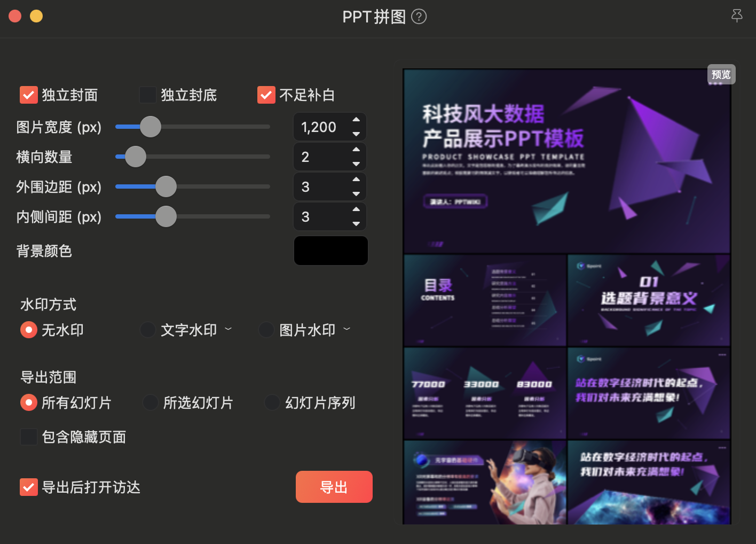This screenshot has width=756, height=544.
Task: Click the 01 选题背景意义 slide thumbnail
Action: [649, 300]
